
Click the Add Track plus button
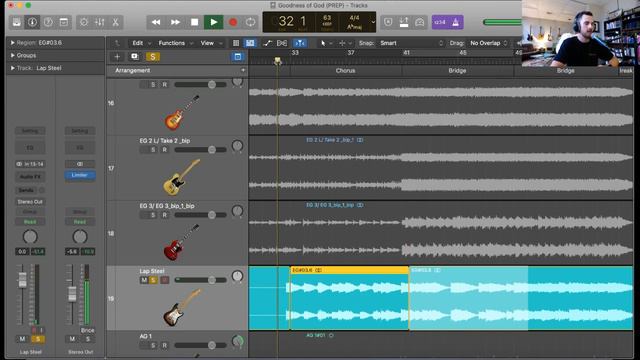[117, 57]
